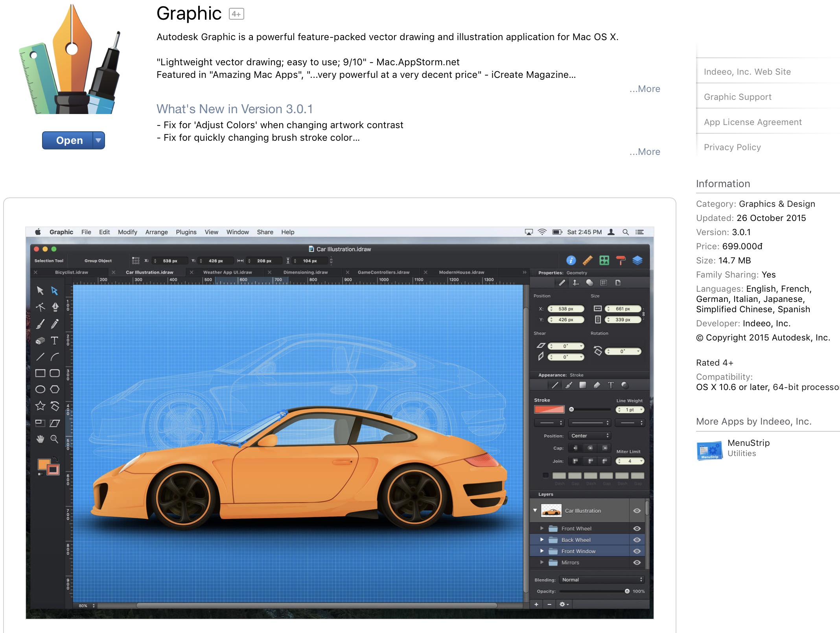840x633 pixels.
Task: Open the stroke Position Center dropdown
Action: [x=589, y=436]
